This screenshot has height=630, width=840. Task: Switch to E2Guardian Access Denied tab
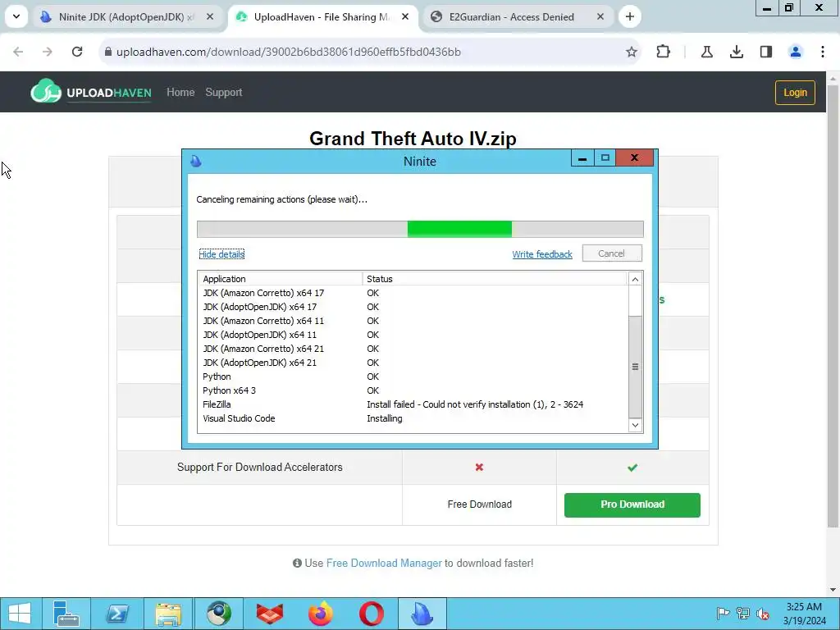pos(510,16)
